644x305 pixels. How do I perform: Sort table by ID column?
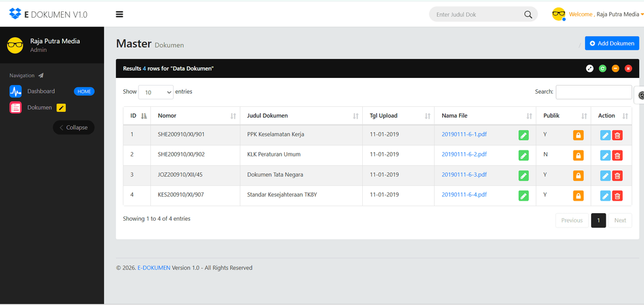coord(138,116)
